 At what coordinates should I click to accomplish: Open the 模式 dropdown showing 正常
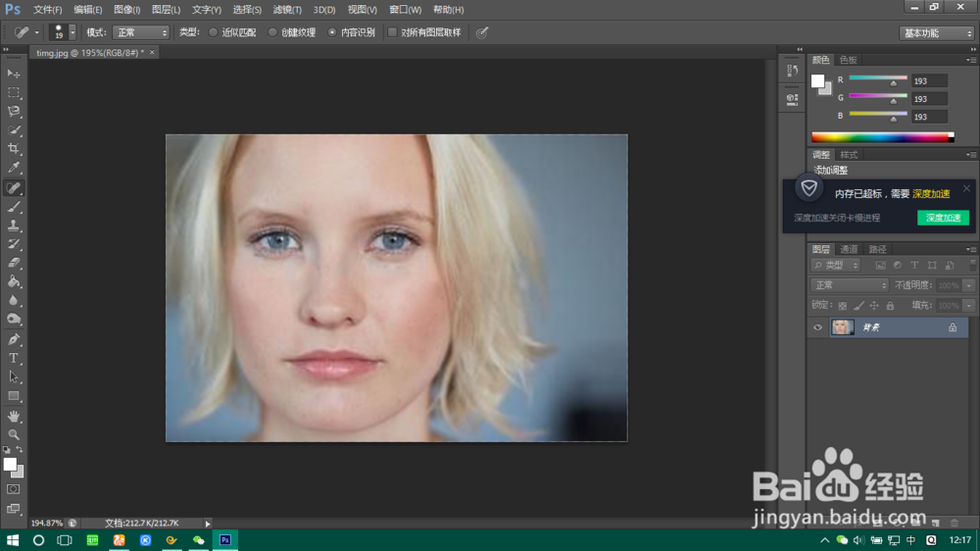pyautogui.click(x=141, y=32)
